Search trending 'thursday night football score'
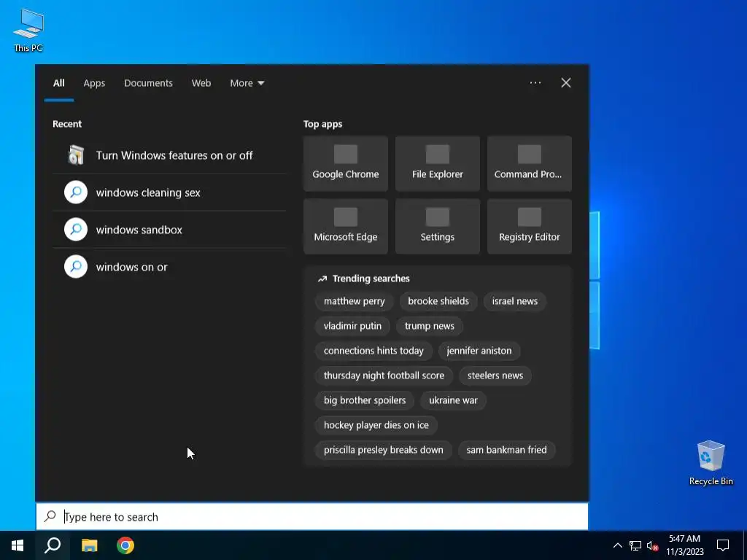 point(384,376)
